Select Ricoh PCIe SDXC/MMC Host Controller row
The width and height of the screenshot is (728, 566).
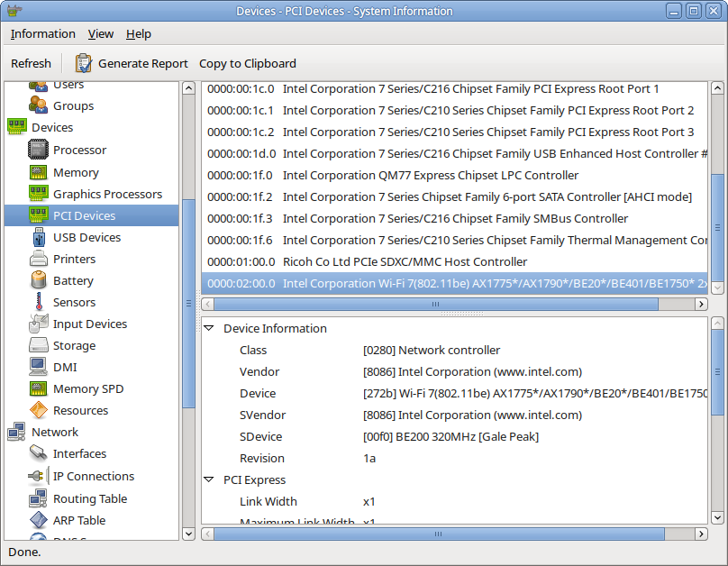coord(454,261)
